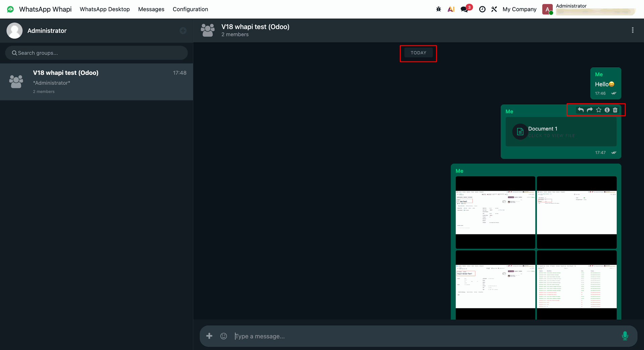This screenshot has height=350, width=644.
Task: Forward the Document 1 message
Action: click(x=590, y=110)
